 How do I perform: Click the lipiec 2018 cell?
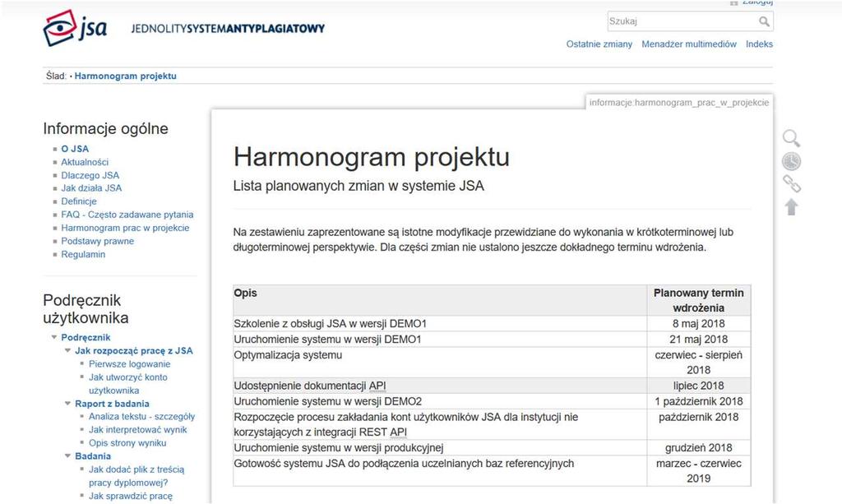699,386
